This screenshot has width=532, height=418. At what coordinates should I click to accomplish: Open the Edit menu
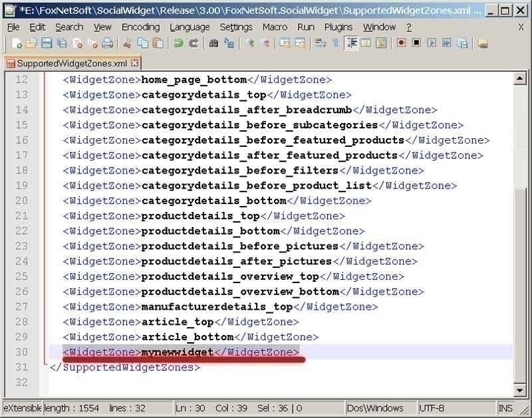point(37,27)
